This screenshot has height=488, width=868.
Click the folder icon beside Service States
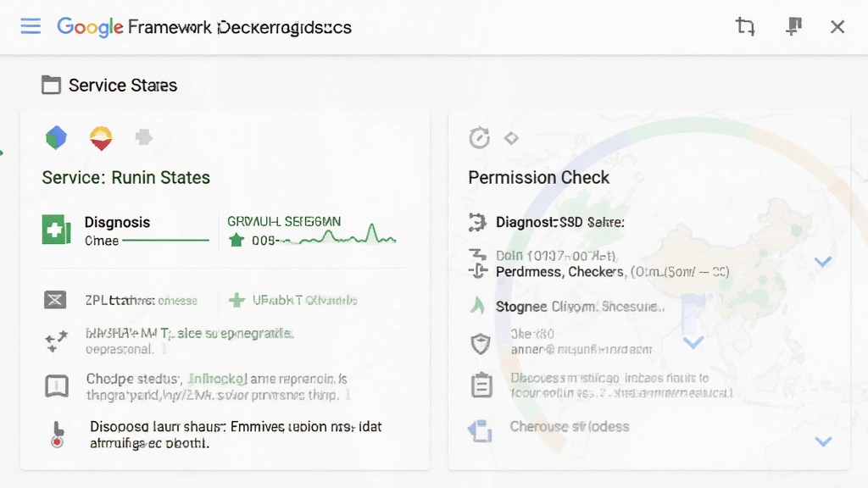pyautogui.click(x=52, y=86)
